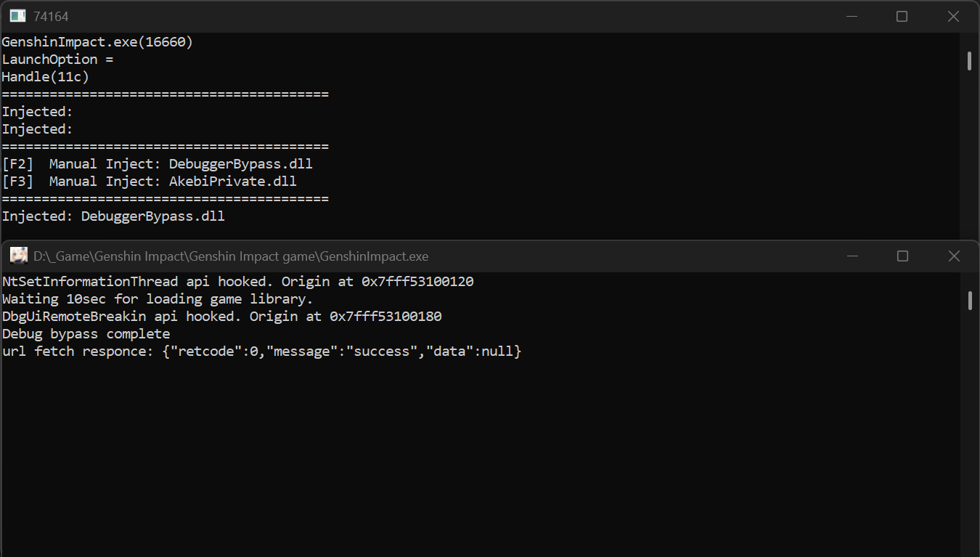
Task: Click the 'LaunchOption =' line
Action: 57,60
